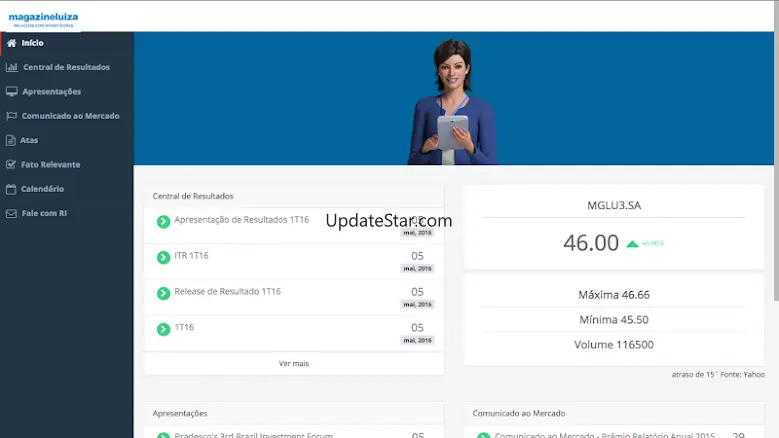Expand results list with Ver mais
This screenshot has height=438, width=779.
[x=293, y=363]
